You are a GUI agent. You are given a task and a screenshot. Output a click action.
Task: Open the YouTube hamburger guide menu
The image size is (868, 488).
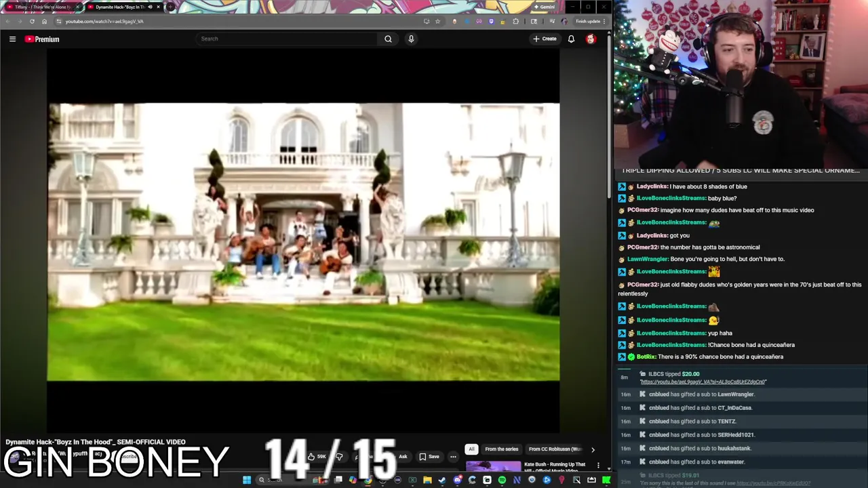pos(12,39)
